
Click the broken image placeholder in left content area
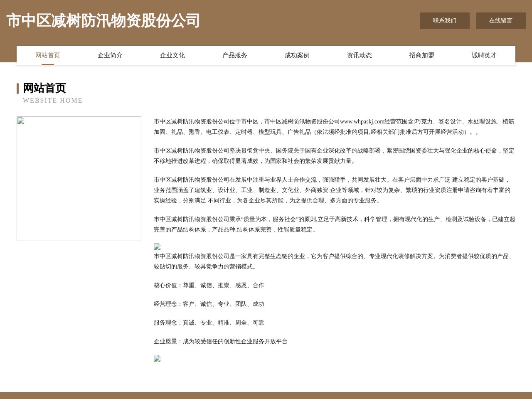pyautogui.click(x=79, y=179)
